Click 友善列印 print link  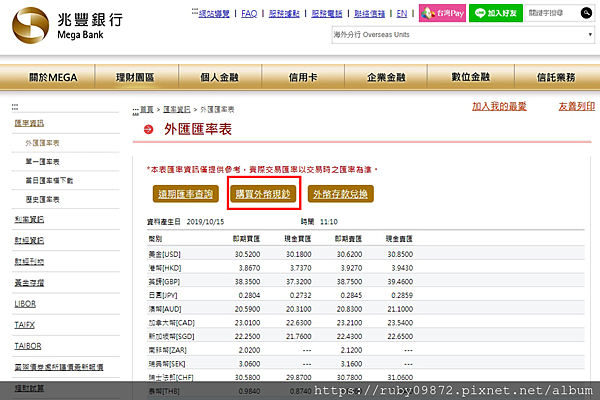pyautogui.click(x=577, y=106)
